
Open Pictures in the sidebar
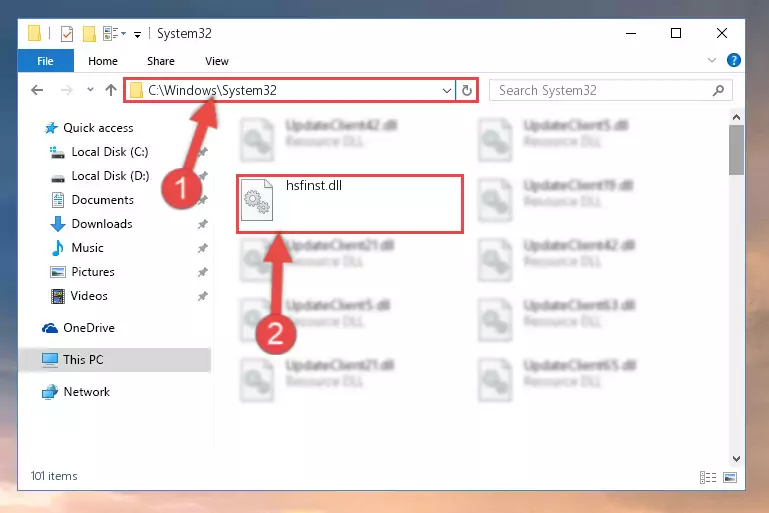(93, 272)
